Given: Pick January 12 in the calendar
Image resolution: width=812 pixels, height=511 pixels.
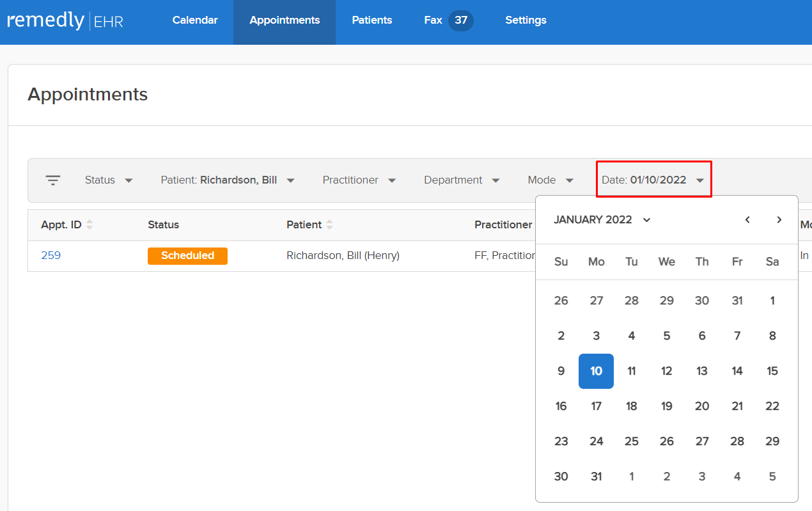Looking at the screenshot, I should 667,371.
